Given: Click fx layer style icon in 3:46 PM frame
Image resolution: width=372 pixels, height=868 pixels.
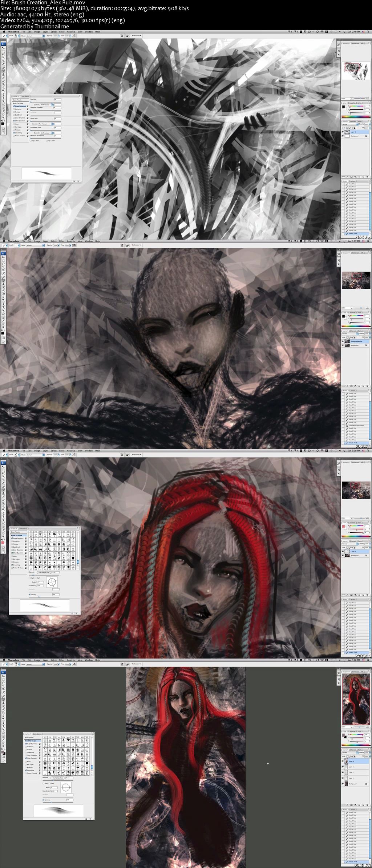Looking at the screenshot, I should point(348,805).
